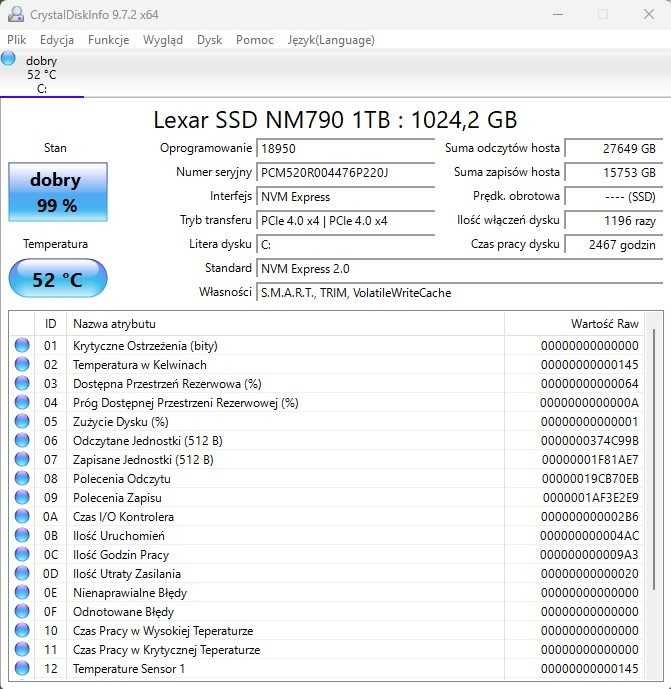Click status orb for attribute 0E Nienaprawialne Błędy
This screenshot has height=689, width=671.
coord(22,592)
